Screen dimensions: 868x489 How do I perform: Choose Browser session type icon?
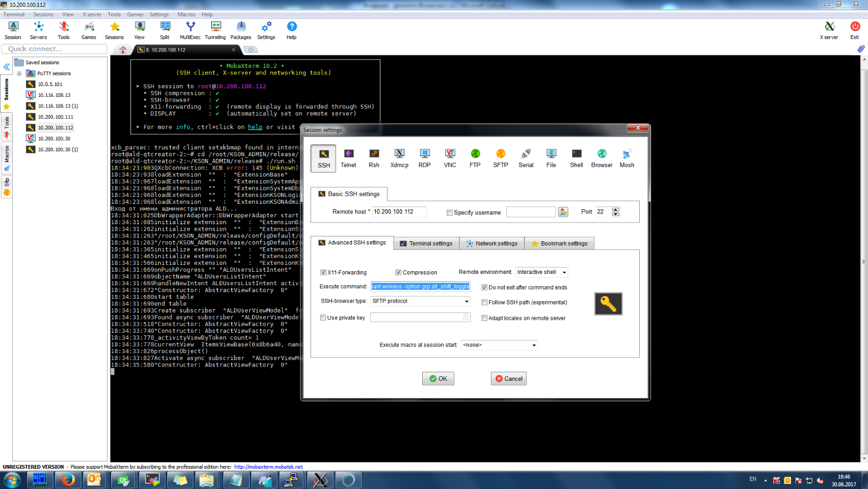602,158
